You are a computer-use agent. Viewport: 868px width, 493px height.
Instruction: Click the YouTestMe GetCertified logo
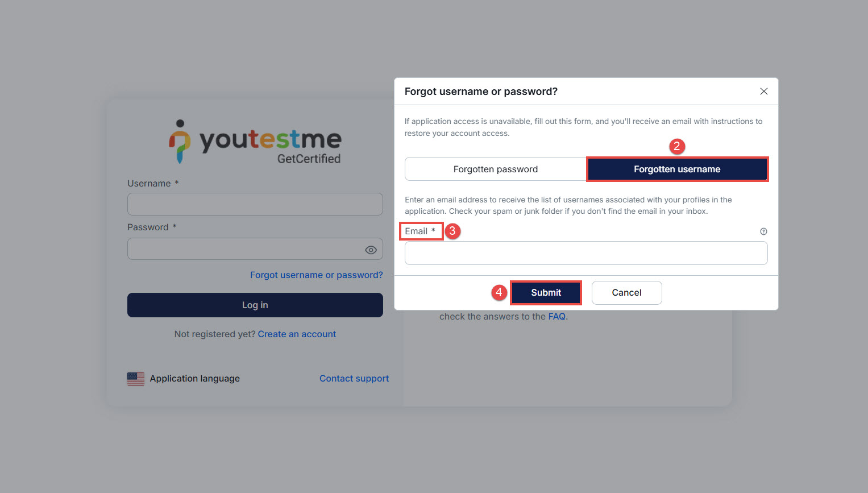255,142
